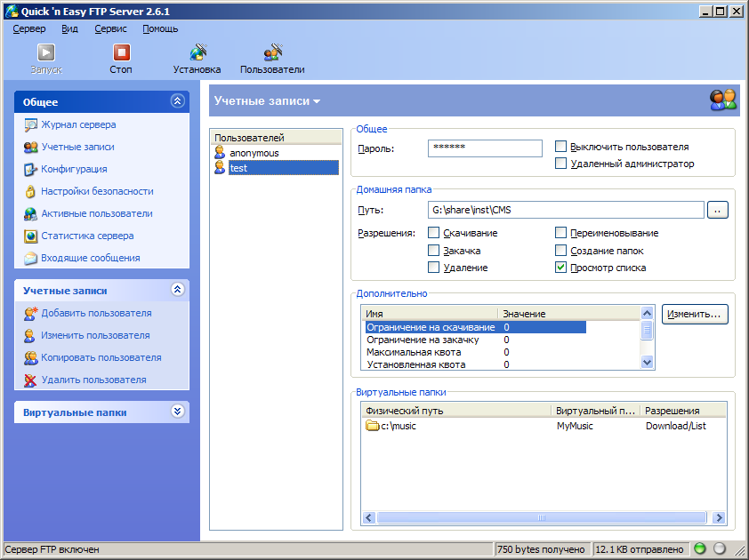Screen dimensions: 749x560
Task: Check Выключить пользователя option
Action: pos(561,147)
